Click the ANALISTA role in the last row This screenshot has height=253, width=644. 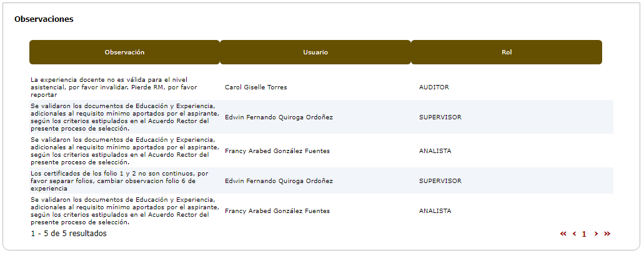click(435, 211)
